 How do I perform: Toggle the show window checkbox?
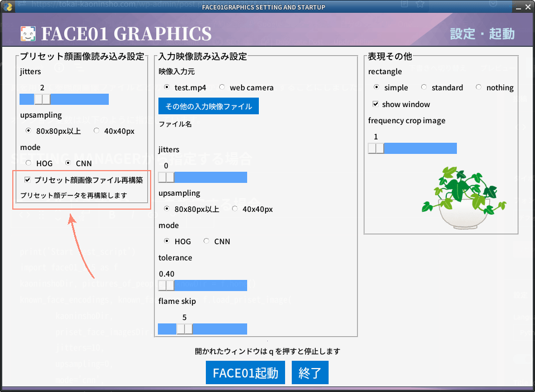tap(375, 104)
